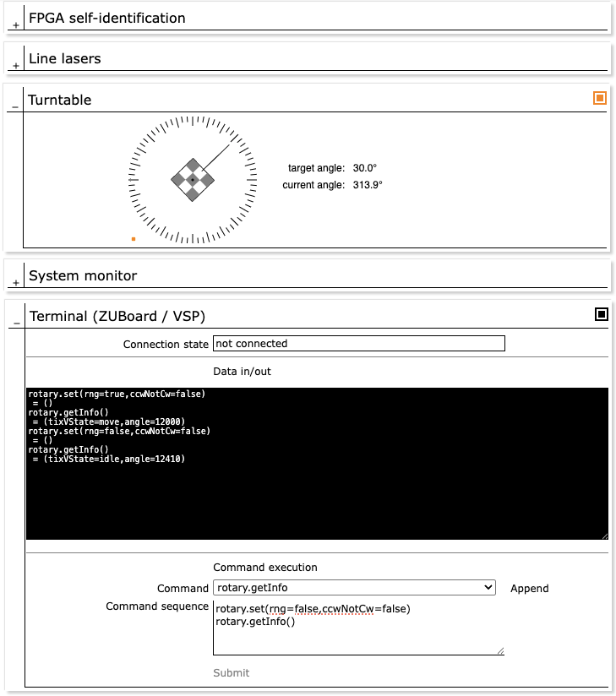Select the Terminal (ZUBoard / VSP) title text
Screen dimensions: 616x696
click(117, 316)
